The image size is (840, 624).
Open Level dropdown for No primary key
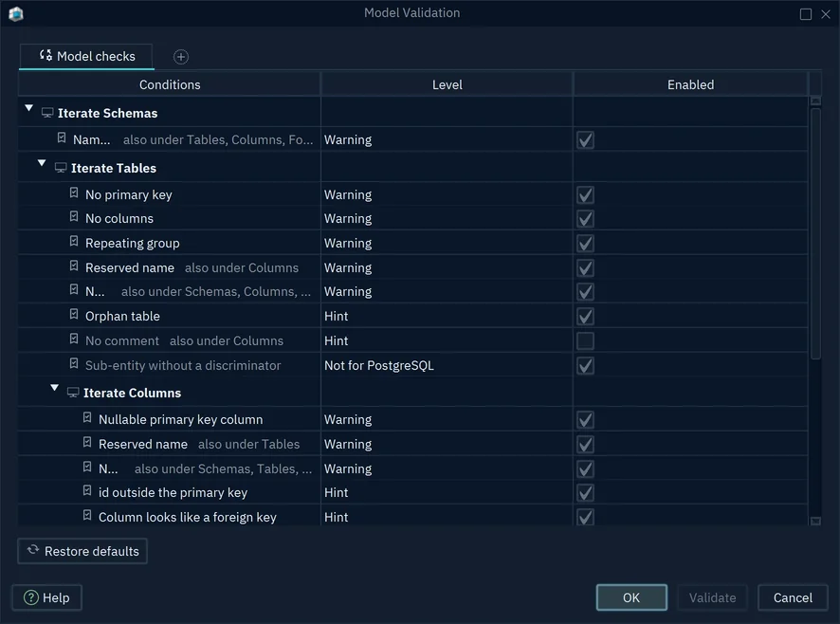[447, 194]
